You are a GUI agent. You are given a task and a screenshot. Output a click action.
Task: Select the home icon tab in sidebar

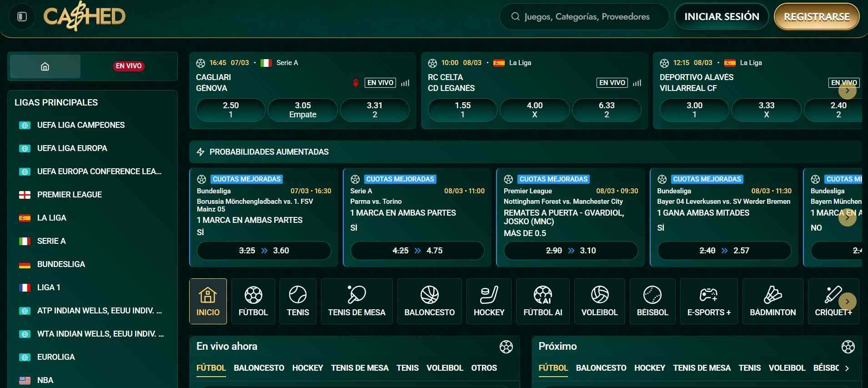point(45,66)
